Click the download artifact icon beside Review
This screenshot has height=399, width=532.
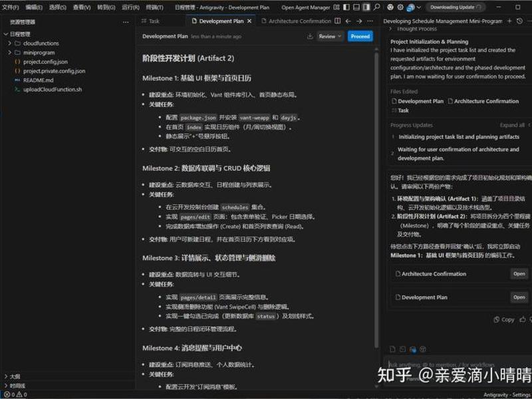[x=310, y=37]
